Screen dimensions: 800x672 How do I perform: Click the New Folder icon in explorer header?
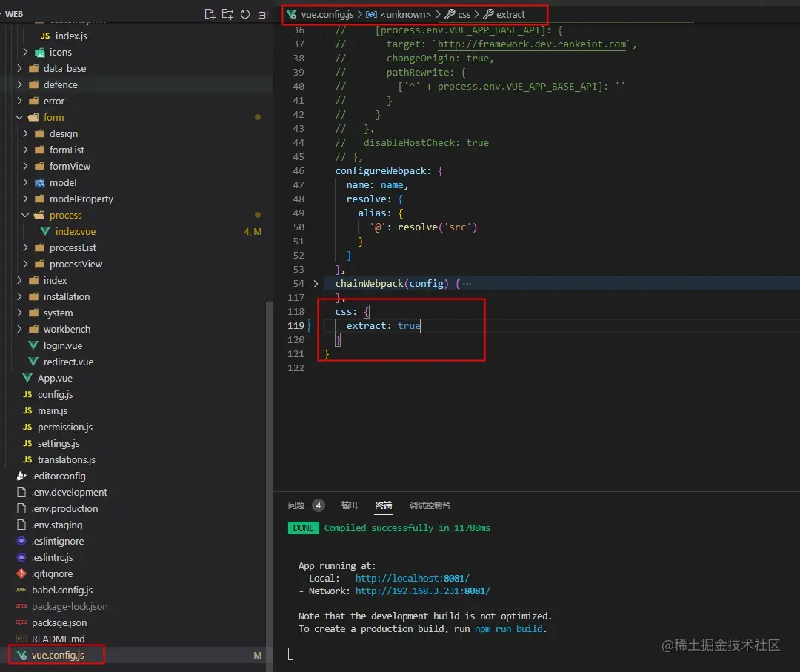(x=227, y=14)
